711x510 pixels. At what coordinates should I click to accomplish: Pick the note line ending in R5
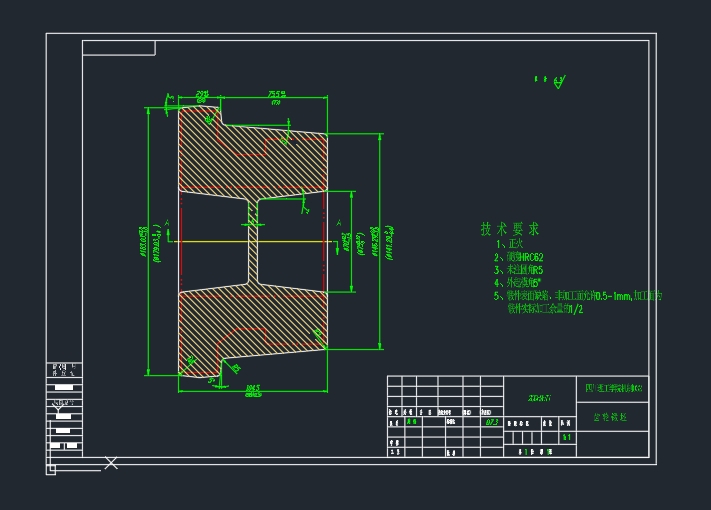coord(518,270)
